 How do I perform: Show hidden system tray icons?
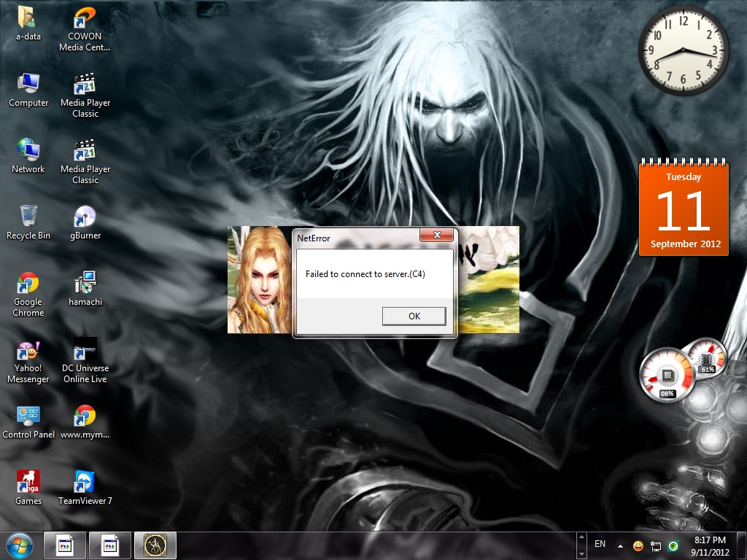pyautogui.click(x=620, y=545)
